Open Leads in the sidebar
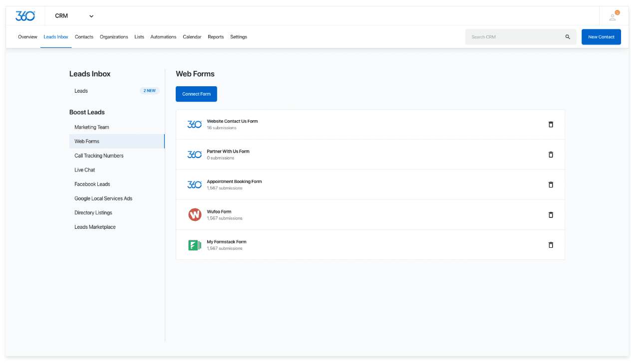Viewport: 637px width, 364px height. click(x=81, y=91)
